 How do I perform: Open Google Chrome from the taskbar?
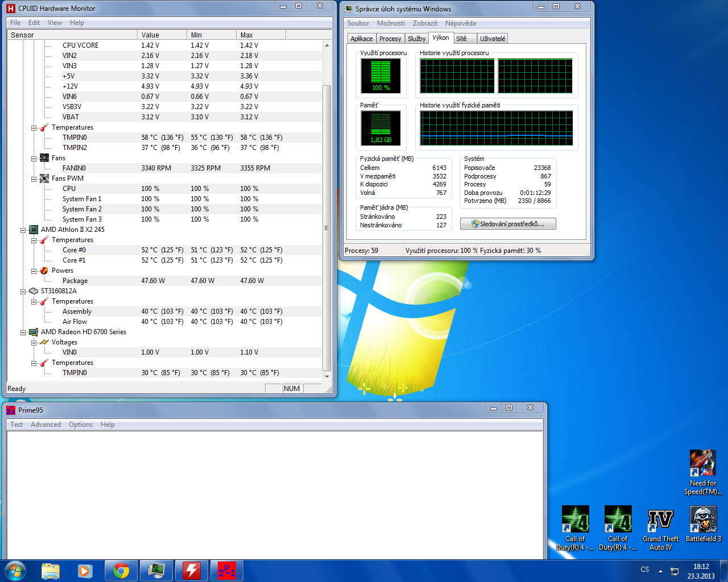(x=121, y=571)
